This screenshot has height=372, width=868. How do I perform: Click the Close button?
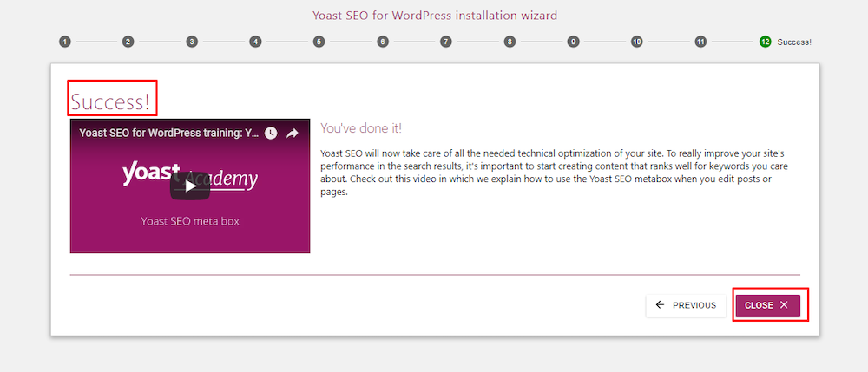tap(767, 305)
